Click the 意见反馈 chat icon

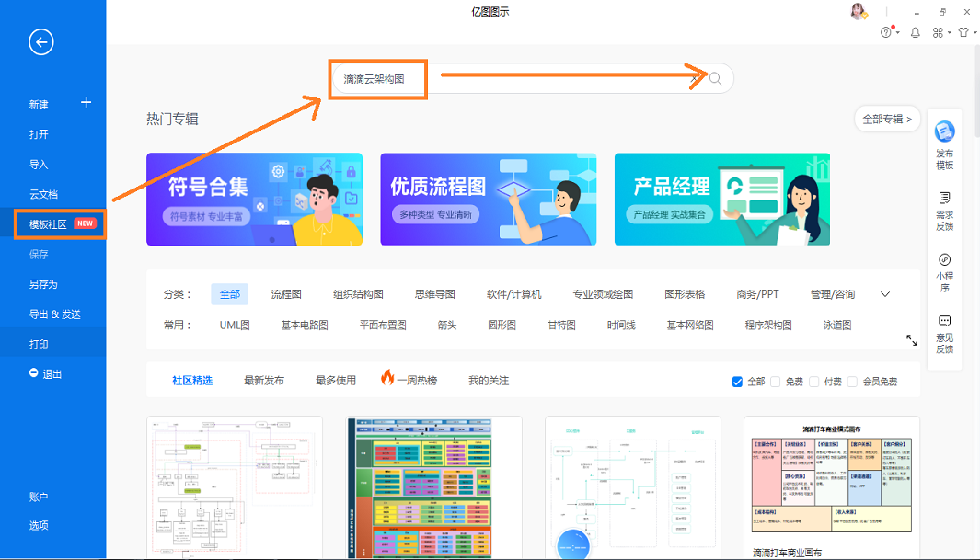(x=944, y=321)
